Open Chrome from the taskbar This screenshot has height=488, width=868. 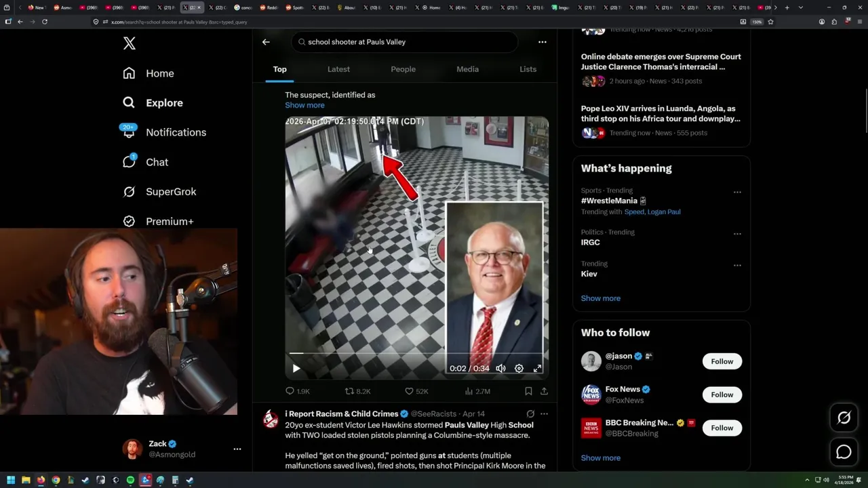click(x=56, y=480)
